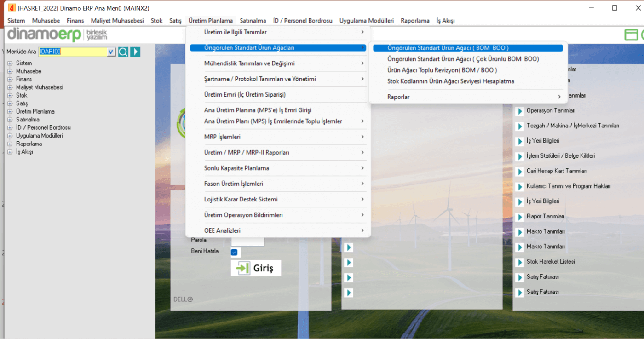The height and width of the screenshot is (339, 644).
Task: Open the Muhasebe menu in menu bar
Action: (x=46, y=21)
